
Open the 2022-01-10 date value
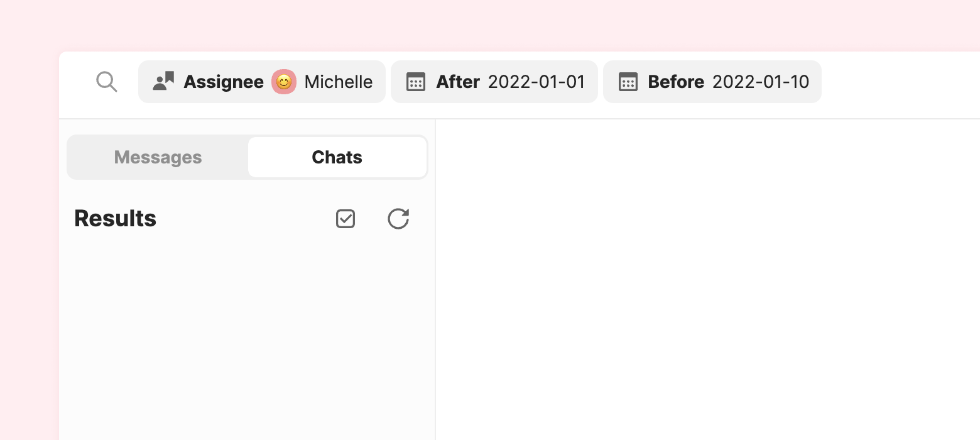761,82
